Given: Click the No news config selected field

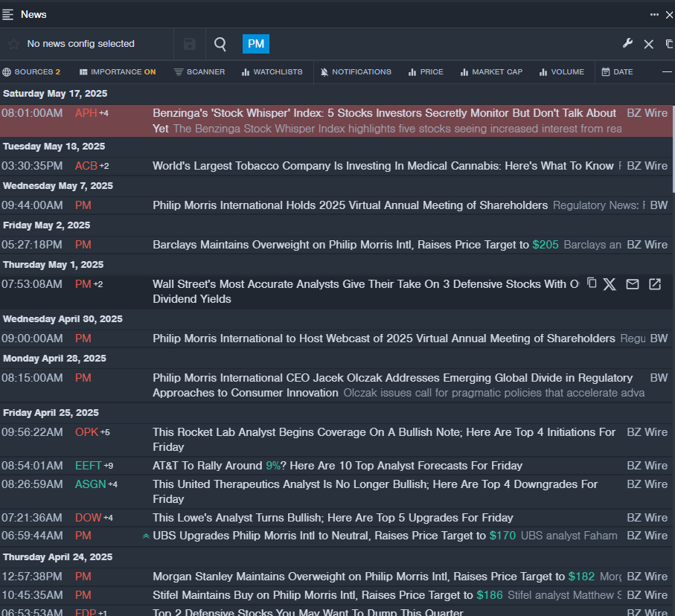Looking at the screenshot, I should click(81, 44).
